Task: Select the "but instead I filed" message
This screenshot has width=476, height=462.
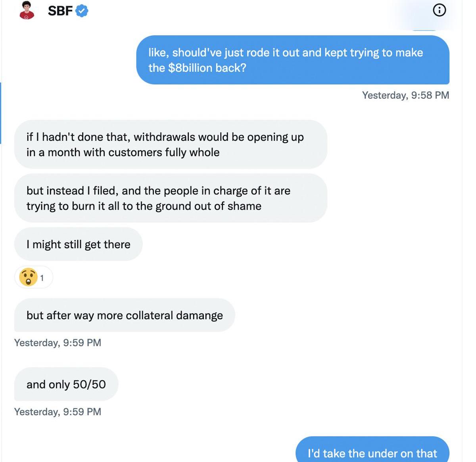Action: click(171, 198)
